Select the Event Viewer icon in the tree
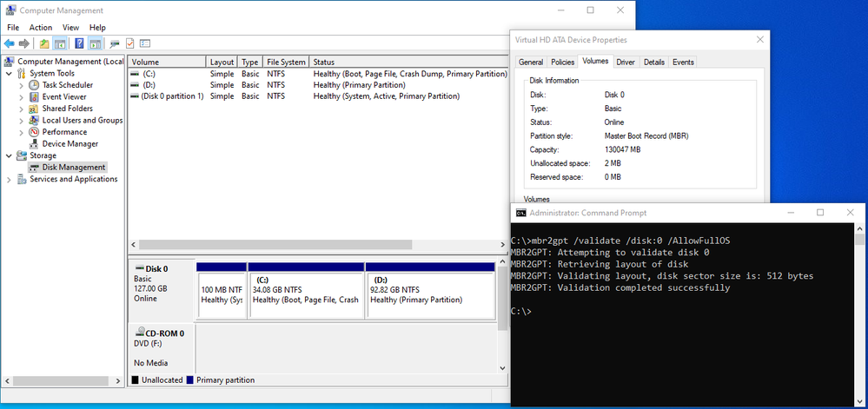 [x=34, y=97]
